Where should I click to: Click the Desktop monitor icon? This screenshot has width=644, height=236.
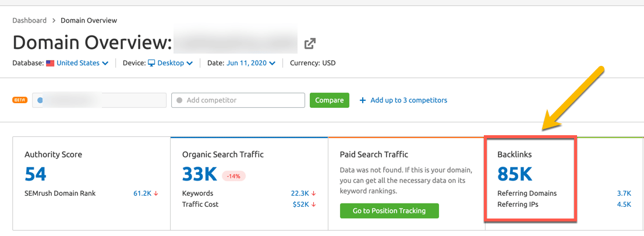[151, 63]
